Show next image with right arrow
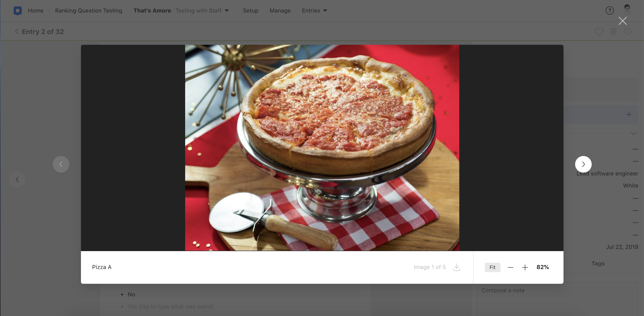Screen dimensions: 644x316 click(x=583, y=164)
